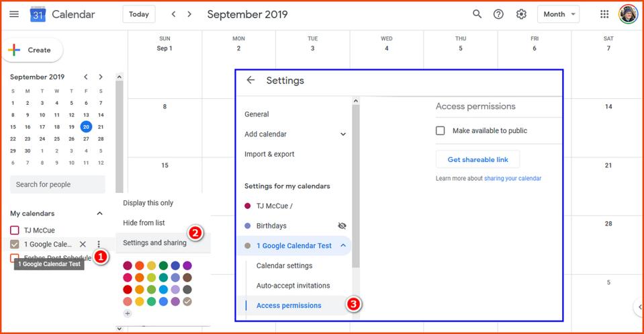644x334 pixels.
Task: Go back from Settings with arrow
Action: coord(250,80)
